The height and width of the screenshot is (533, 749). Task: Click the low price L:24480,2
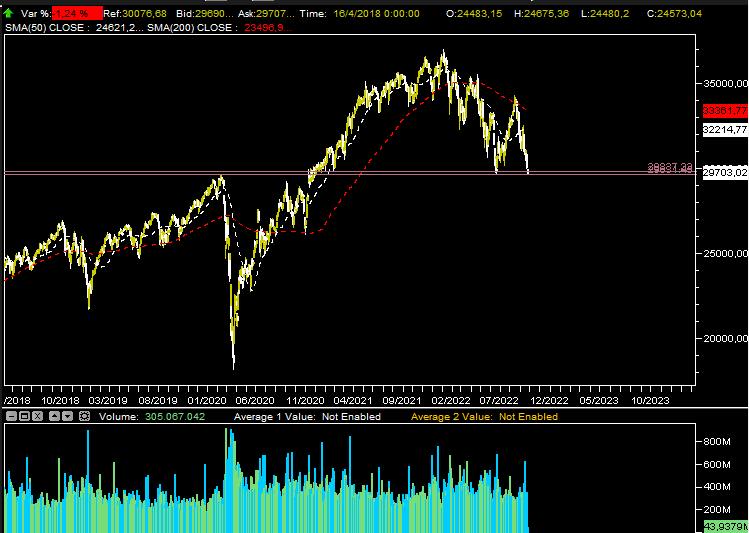tap(604, 14)
